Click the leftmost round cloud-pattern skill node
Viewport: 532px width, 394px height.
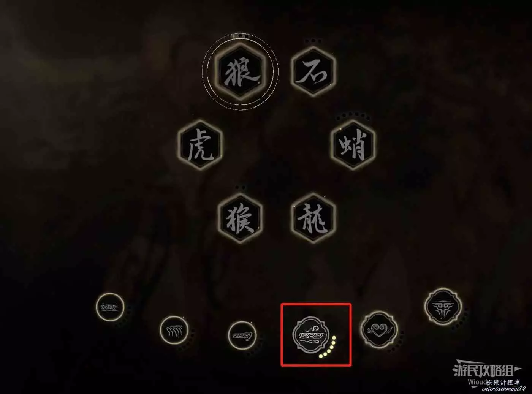[110, 307]
